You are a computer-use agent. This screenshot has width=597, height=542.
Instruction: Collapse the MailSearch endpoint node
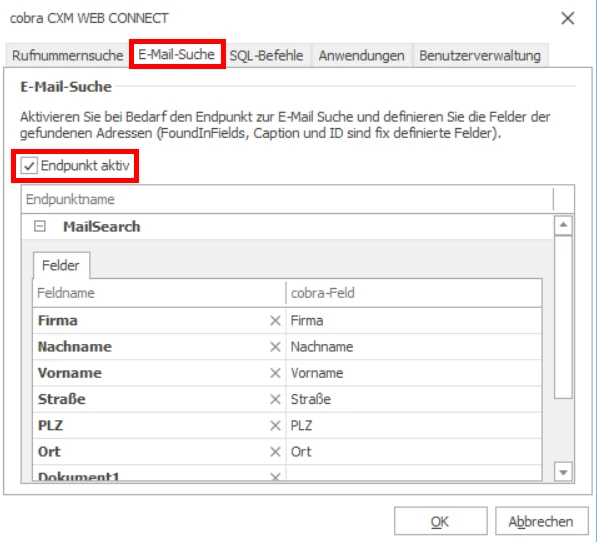(x=40, y=226)
